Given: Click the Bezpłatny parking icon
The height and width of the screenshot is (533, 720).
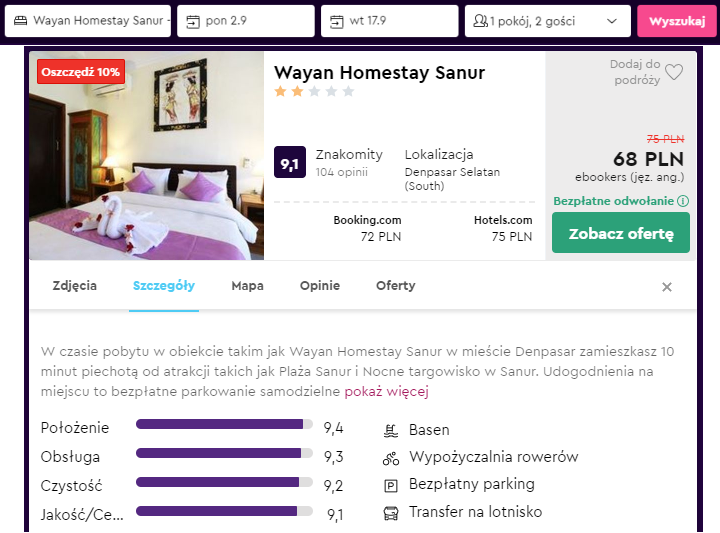Looking at the screenshot, I should (x=391, y=485).
